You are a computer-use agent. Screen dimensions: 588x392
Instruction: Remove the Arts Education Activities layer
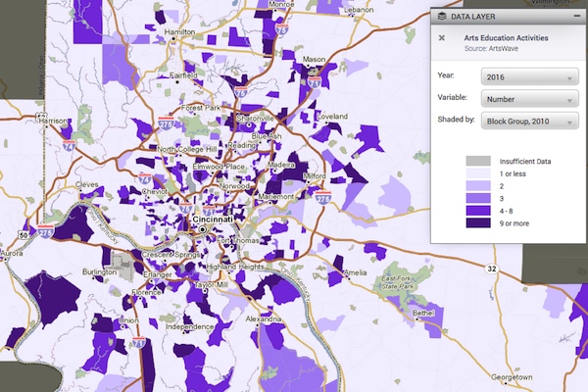[442, 38]
